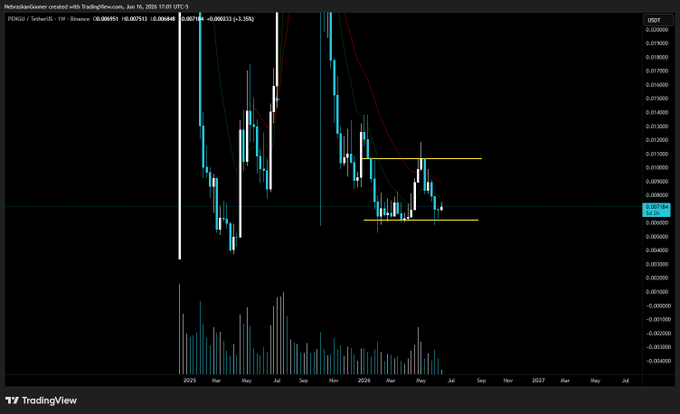The width and height of the screenshot is (680, 414).
Task: Select the upper yellow horizontal resistance line
Action: pyautogui.click(x=422, y=159)
